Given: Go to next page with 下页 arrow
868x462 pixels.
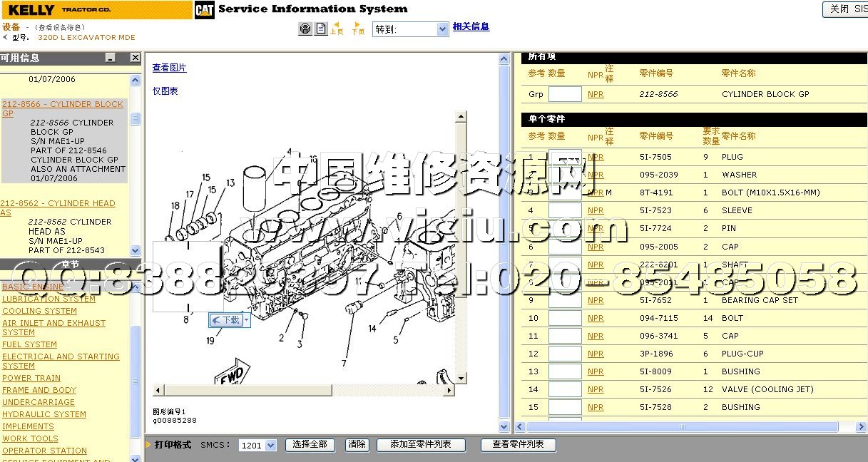Looking at the screenshot, I should (358, 29).
